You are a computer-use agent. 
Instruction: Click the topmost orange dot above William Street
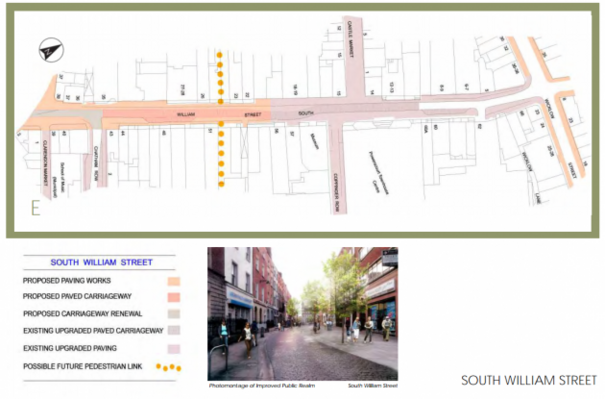pyautogui.click(x=220, y=55)
